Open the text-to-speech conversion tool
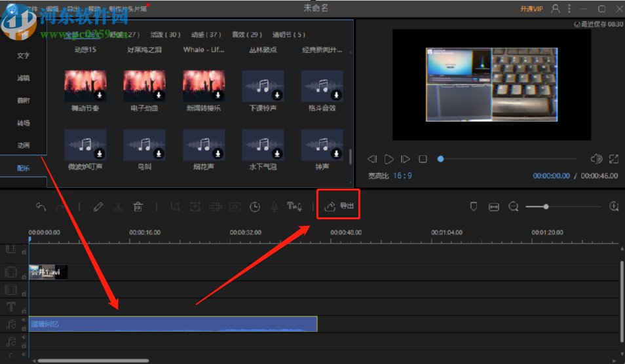 click(x=294, y=206)
